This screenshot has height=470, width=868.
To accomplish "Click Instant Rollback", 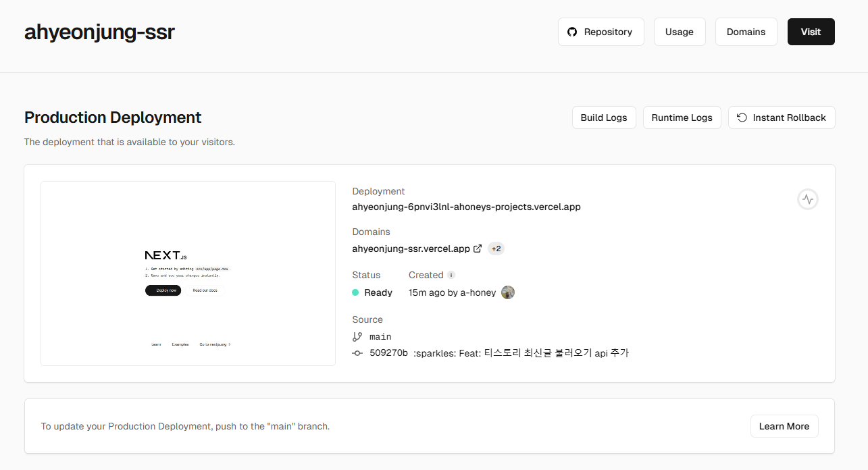I will (x=782, y=117).
